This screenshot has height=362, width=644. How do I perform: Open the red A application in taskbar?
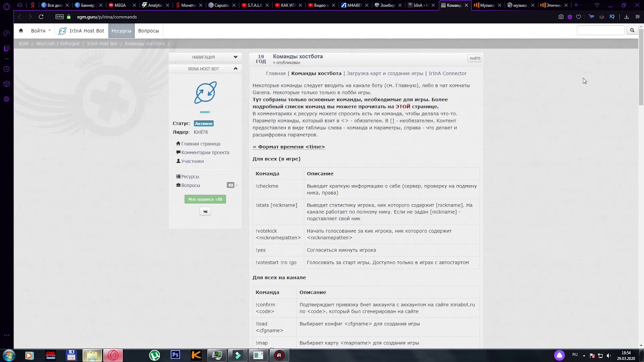coord(279,355)
